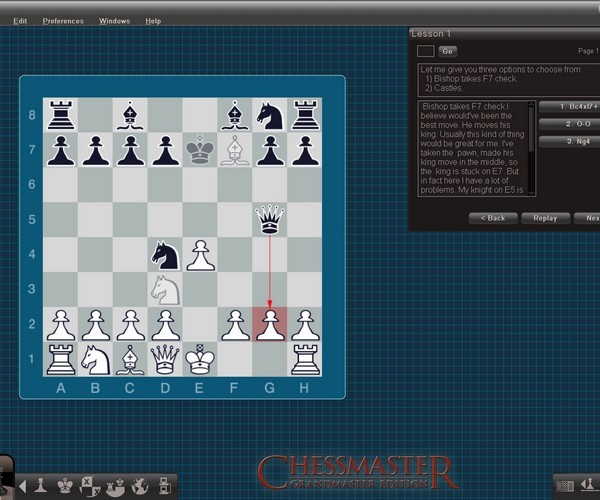The image size is (600, 500).
Task: Click the striped panel icon at bottom right
Action: tap(566, 486)
